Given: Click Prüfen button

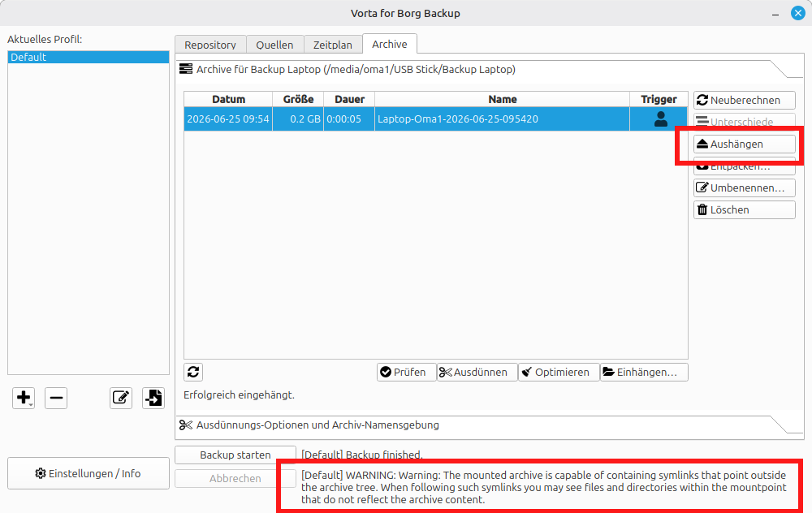Looking at the screenshot, I should (407, 373).
